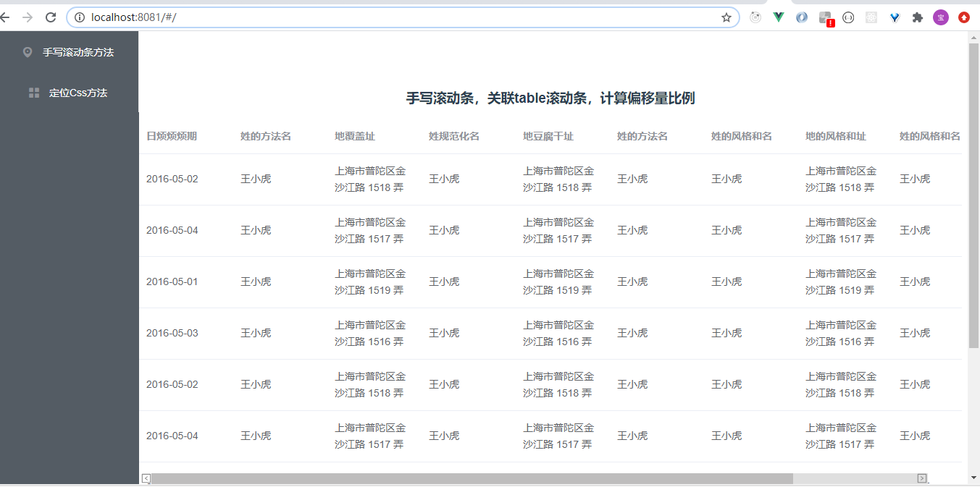Select the location pin icon beside 手写滚动条方法

click(28, 51)
